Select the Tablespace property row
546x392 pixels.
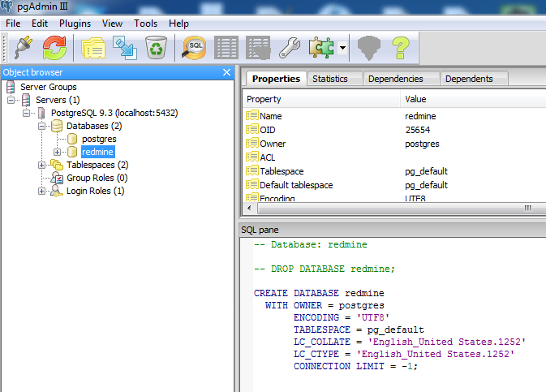click(394, 171)
